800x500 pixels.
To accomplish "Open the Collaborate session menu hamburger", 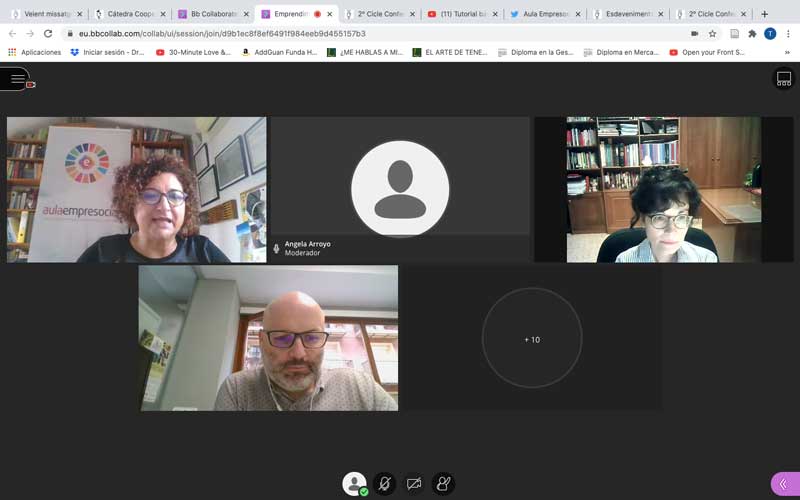I will pos(17,79).
